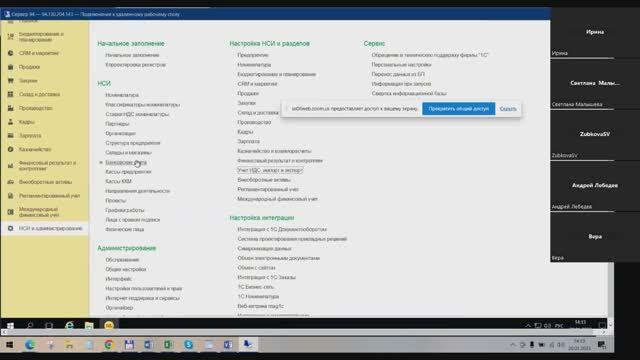
Task: Open Организации under НСИ
Action: click(120, 133)
